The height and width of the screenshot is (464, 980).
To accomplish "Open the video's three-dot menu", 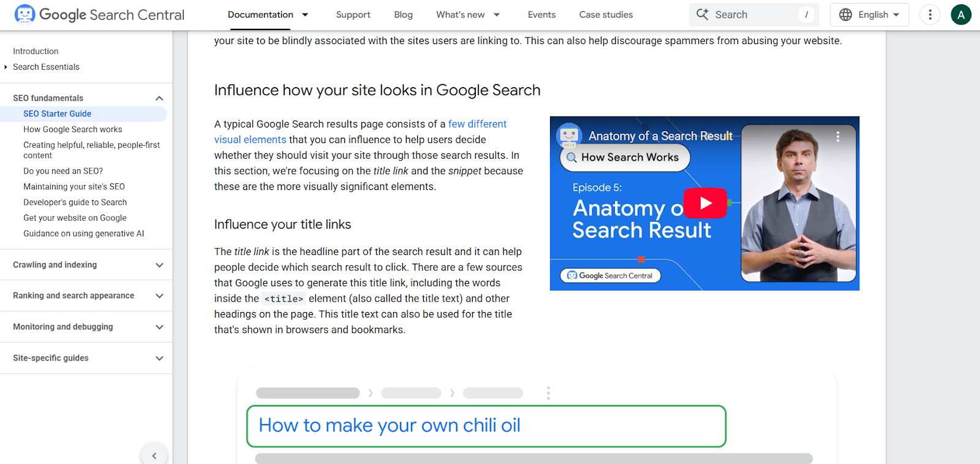I will pos(838,136).
